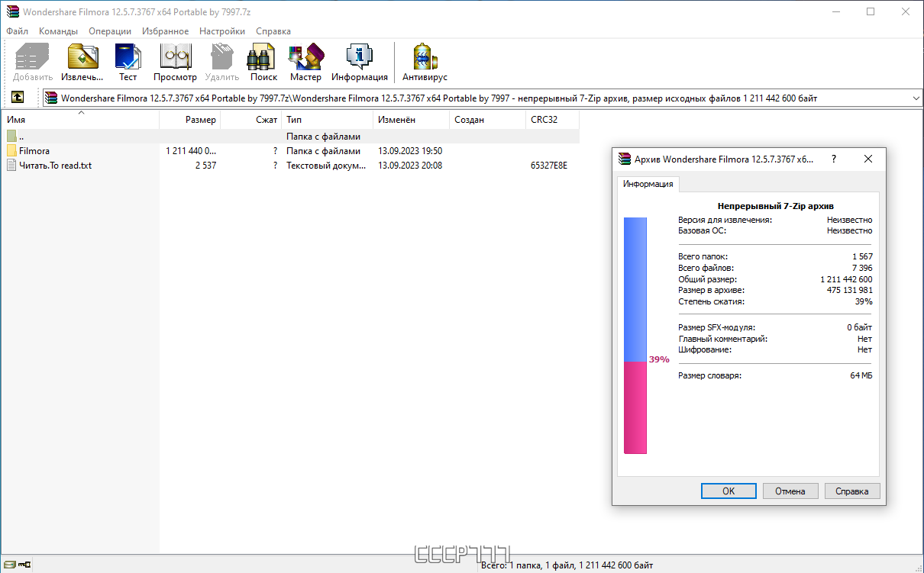Click the Читать.To read.txt file icon
This screenshot has width=924, height=573.
point(11,165)
